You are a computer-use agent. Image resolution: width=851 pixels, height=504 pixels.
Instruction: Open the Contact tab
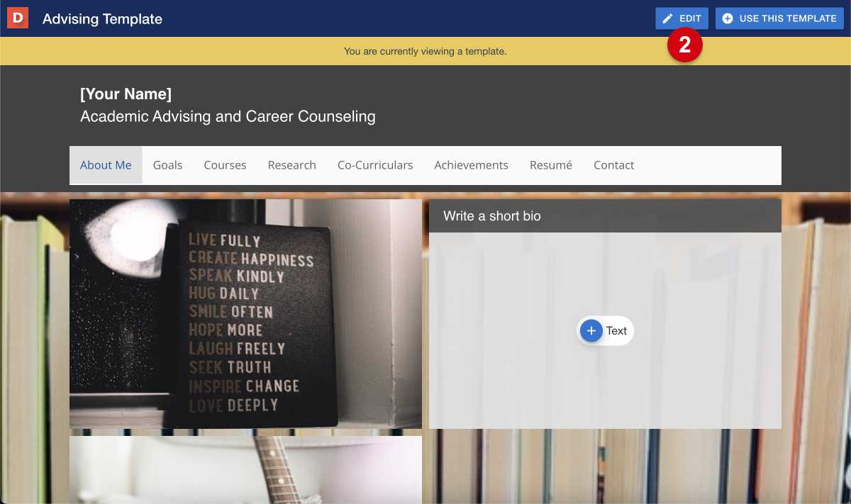(613, 165)
